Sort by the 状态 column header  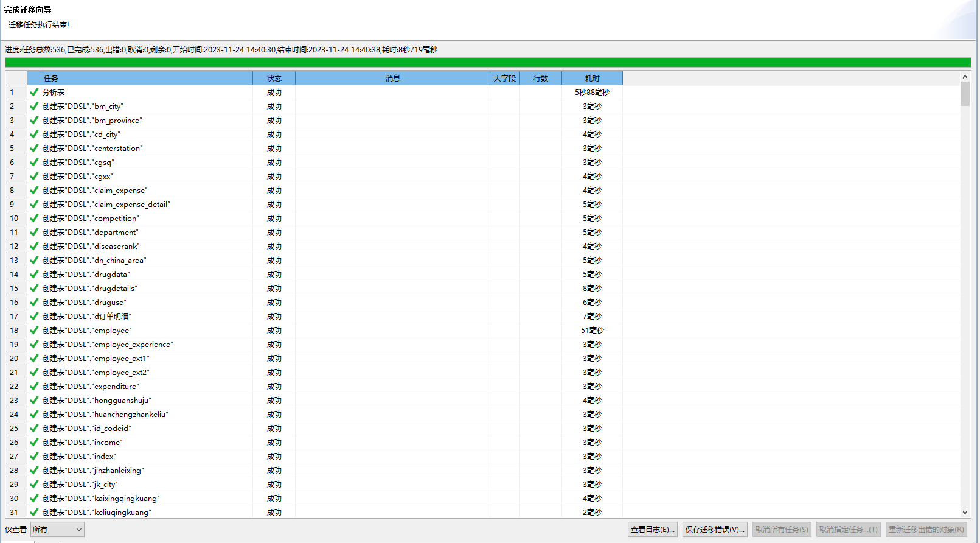(x=274, y=79)
